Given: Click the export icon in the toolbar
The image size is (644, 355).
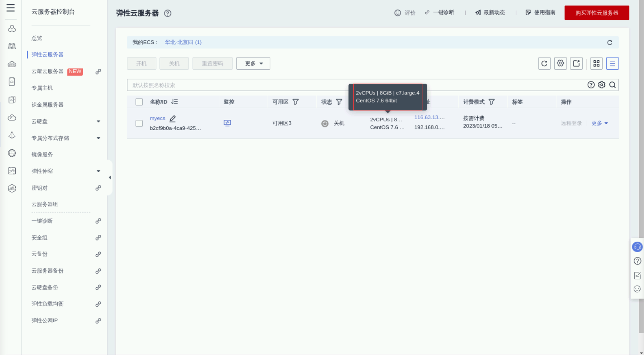Looking at the screenshot, I should coord(576,64).
